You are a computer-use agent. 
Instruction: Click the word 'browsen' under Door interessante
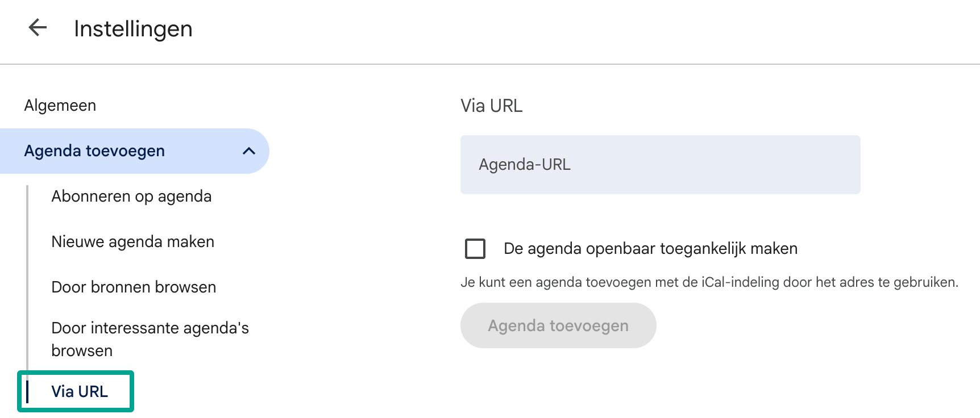[x=82, y=351]
